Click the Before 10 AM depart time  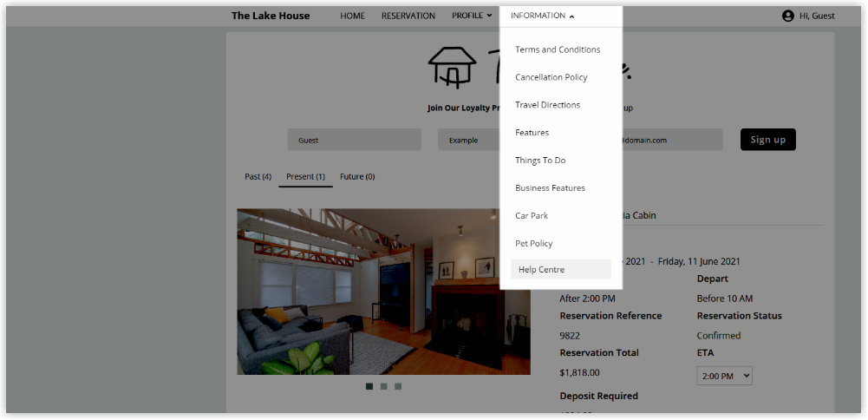[x=725, y=299]
